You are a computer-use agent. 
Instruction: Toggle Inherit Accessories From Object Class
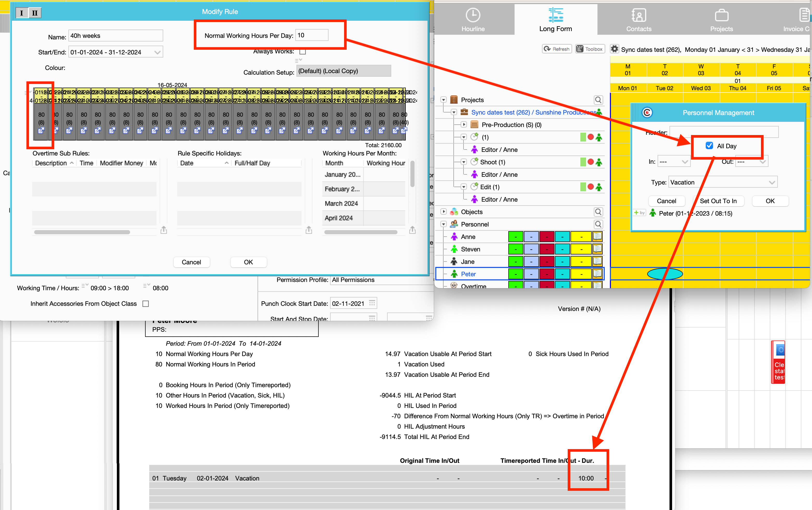(x=146, y=303)
